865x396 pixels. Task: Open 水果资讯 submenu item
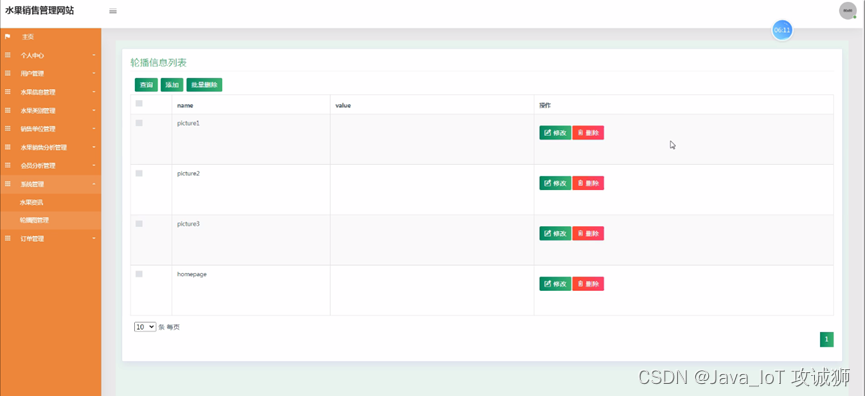[x=31, y=202]
